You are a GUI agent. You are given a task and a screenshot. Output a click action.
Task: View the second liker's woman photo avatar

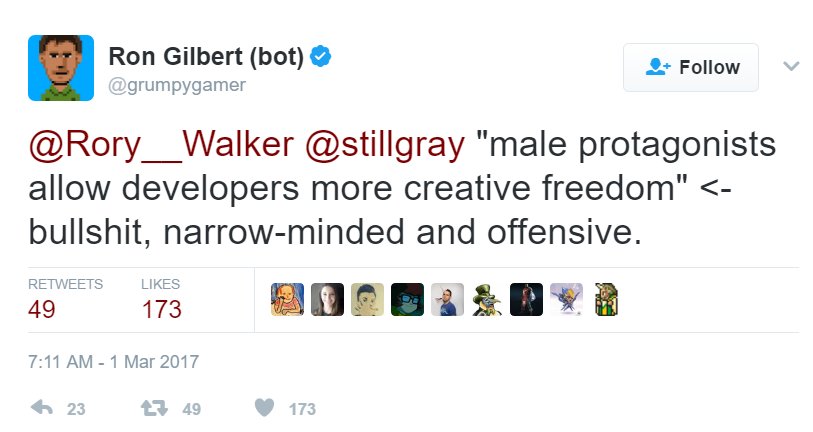[x=327, y=299]
